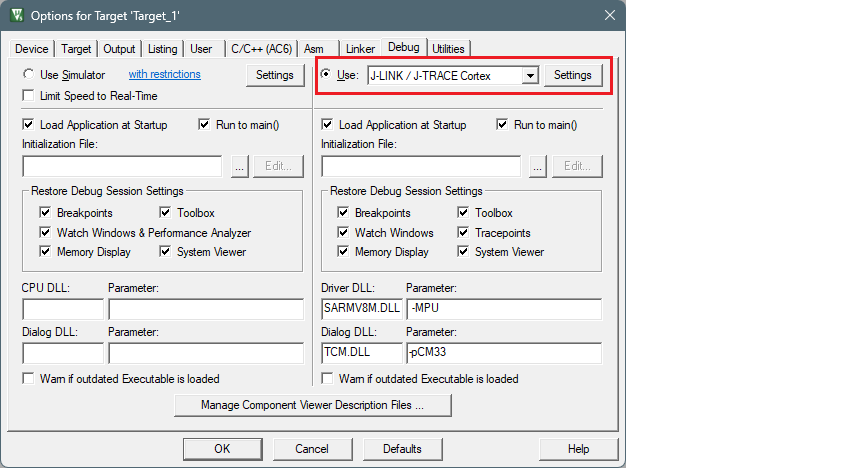Open the J-LINK / J-TRACE Cortex dropdown
850x468 pixels.
coord(531,76)
